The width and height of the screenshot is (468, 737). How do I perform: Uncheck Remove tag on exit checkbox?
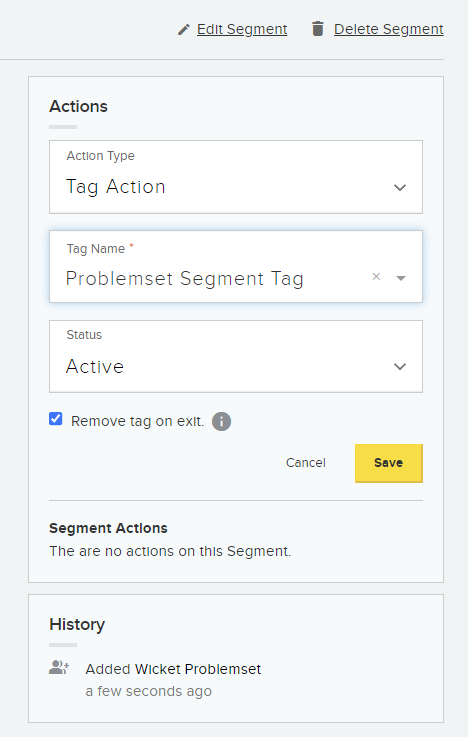pos(55,418)
